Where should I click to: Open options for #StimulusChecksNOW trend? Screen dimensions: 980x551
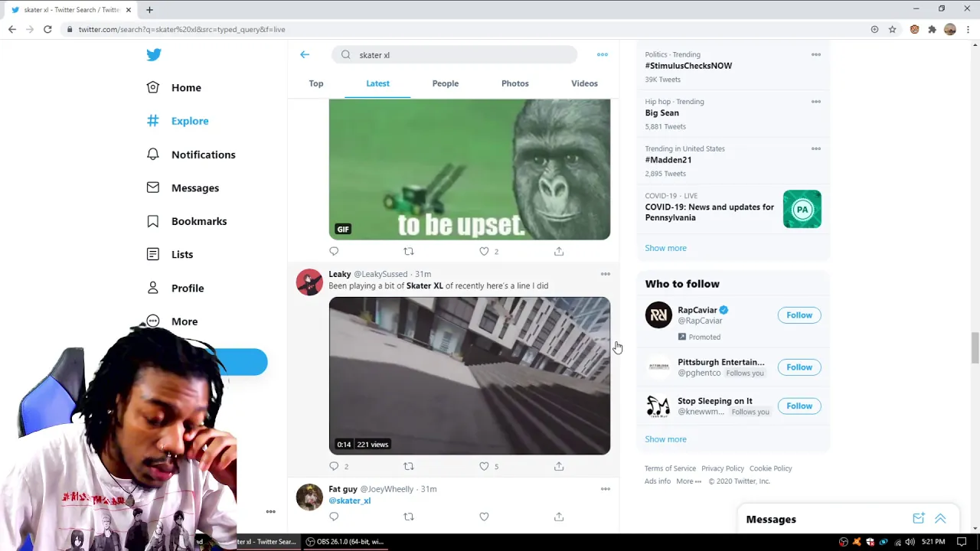coord(816,55)
